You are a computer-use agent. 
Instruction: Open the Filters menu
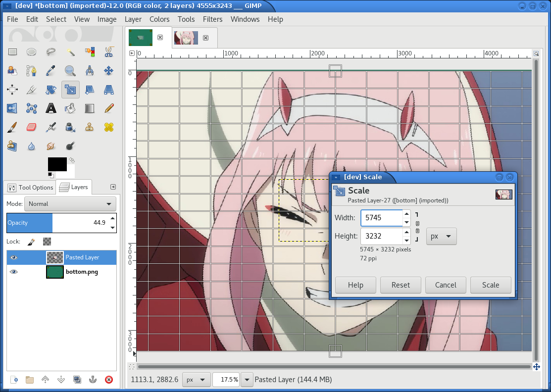click(x=212, y=19)
